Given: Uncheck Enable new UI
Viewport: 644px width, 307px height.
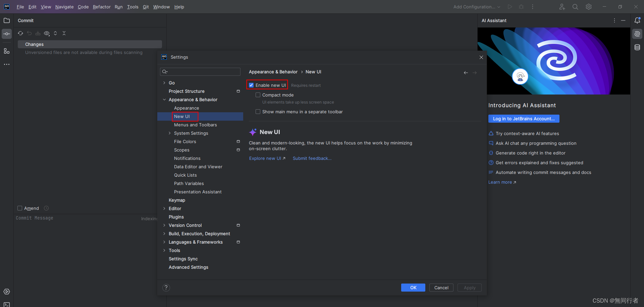Looking at the screenshot, I should point(251,85).
